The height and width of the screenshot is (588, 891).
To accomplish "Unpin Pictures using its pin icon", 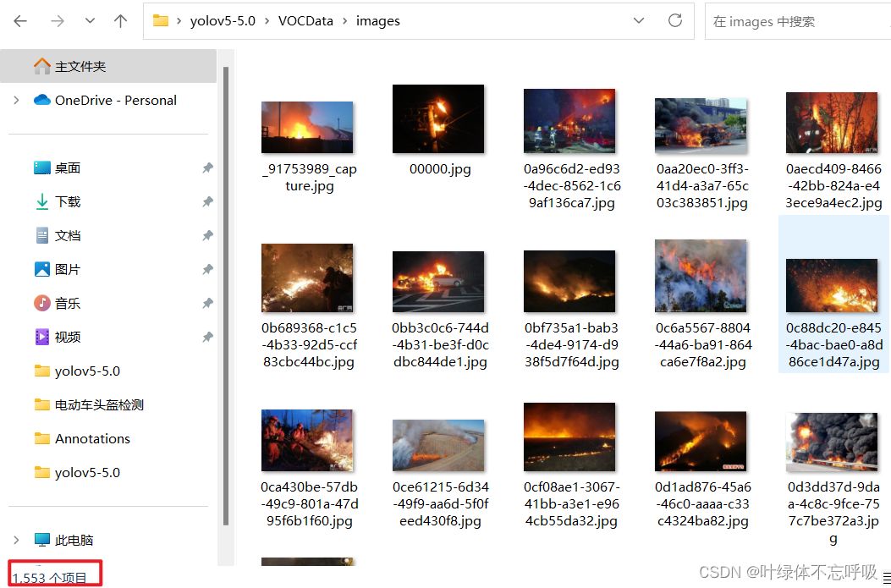I will point(207,269).
